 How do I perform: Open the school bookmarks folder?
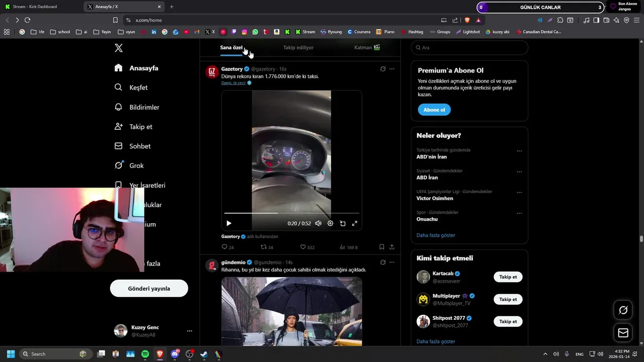click(x=60, y=32)
